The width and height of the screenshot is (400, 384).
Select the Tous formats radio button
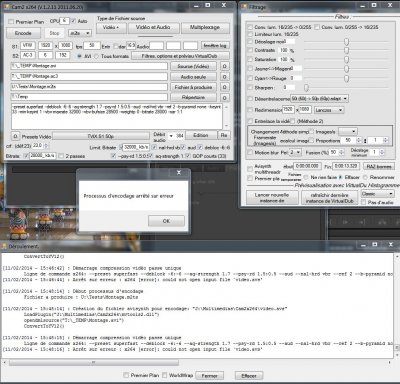point(96,56)
